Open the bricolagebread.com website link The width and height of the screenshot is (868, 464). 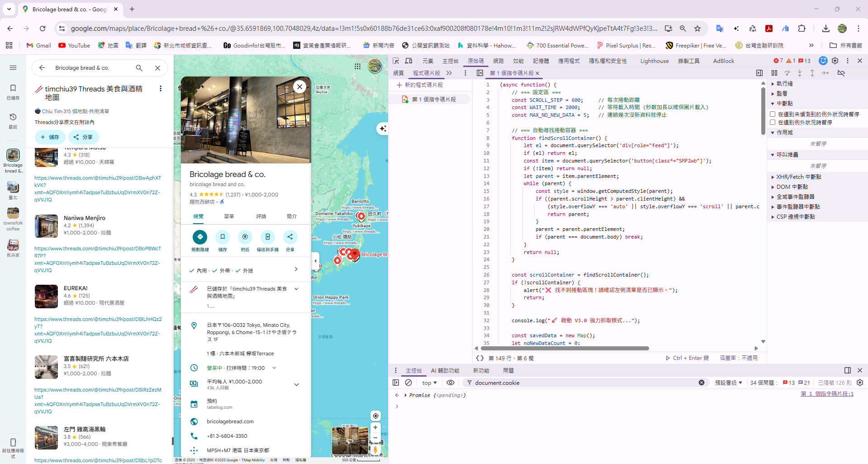tap(230, 421)
